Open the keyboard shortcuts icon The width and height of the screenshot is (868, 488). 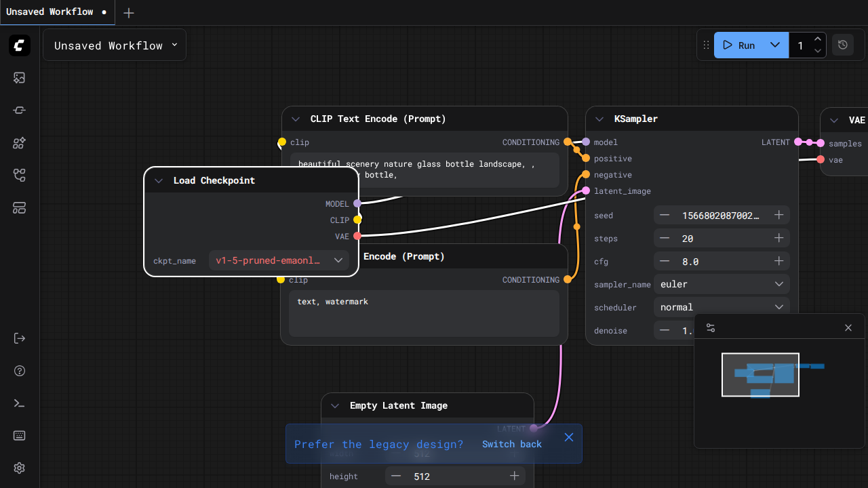coord(20,436)
